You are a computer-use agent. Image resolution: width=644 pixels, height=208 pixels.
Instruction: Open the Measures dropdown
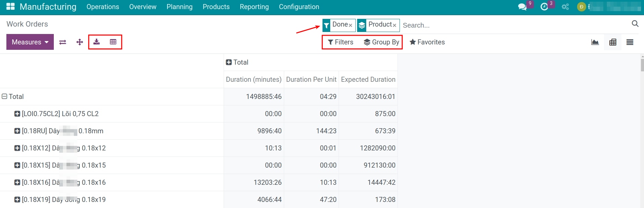click(30, 42)
